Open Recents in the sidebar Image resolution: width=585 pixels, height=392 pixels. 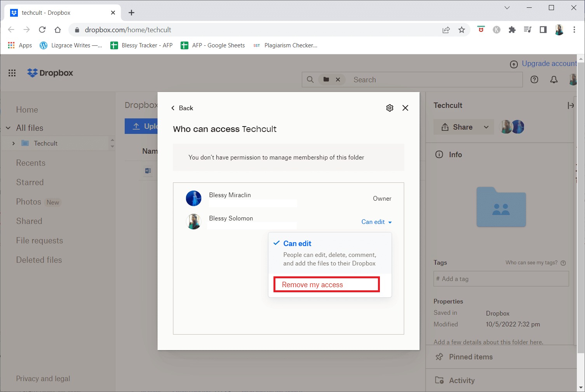point(31,163)
